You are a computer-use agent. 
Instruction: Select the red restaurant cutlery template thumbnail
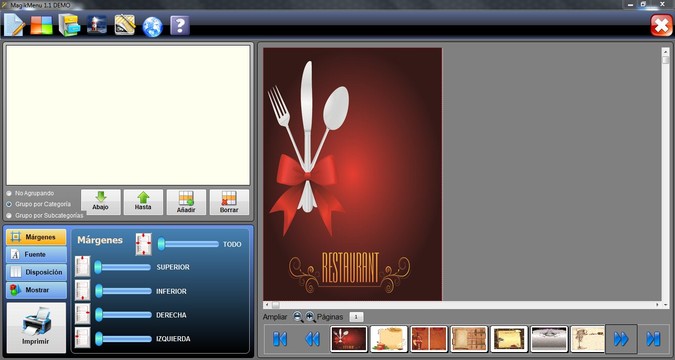coord(349,339)
